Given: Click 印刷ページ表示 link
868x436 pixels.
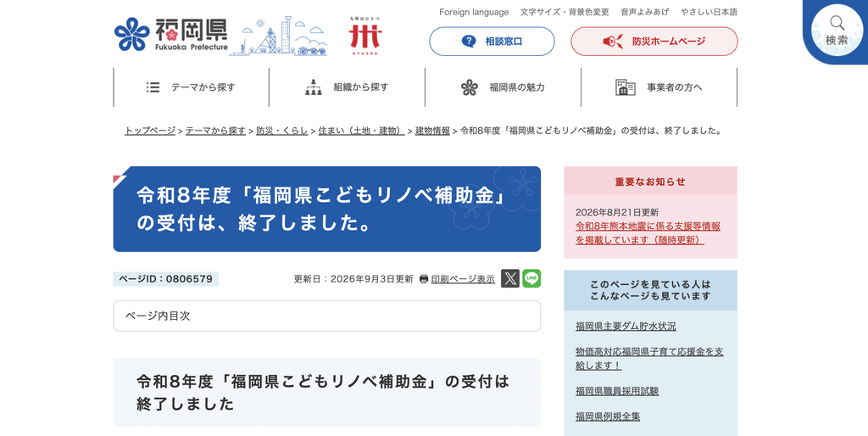Looking at the screenshot, I should 463,279.
